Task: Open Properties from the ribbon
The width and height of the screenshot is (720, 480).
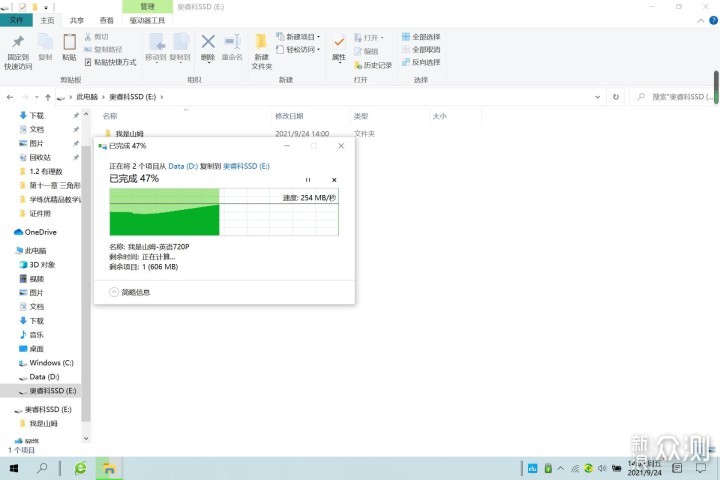Action: click(x=339, y=49)
